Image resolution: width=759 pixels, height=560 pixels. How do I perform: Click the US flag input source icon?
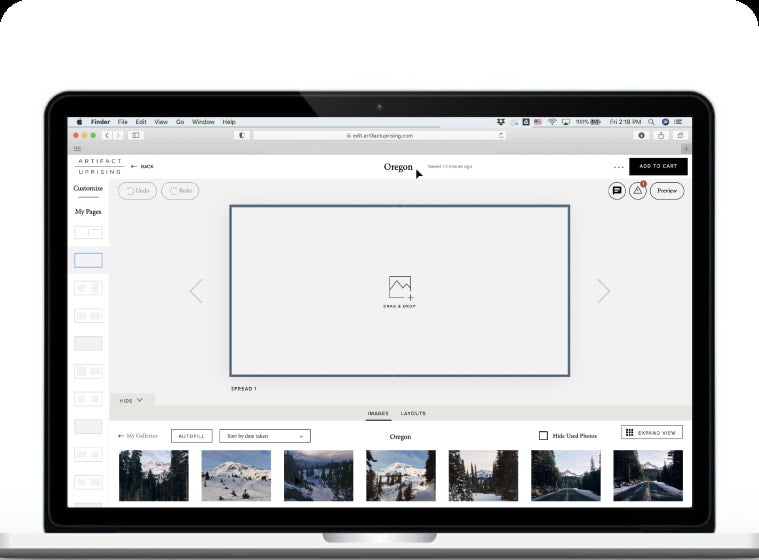(x=538, y=122)
